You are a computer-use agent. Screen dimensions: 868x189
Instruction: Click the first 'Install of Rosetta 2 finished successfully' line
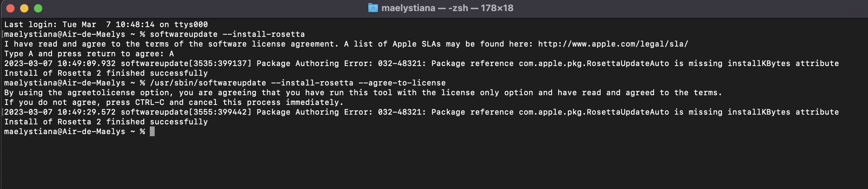coord(106,73)
